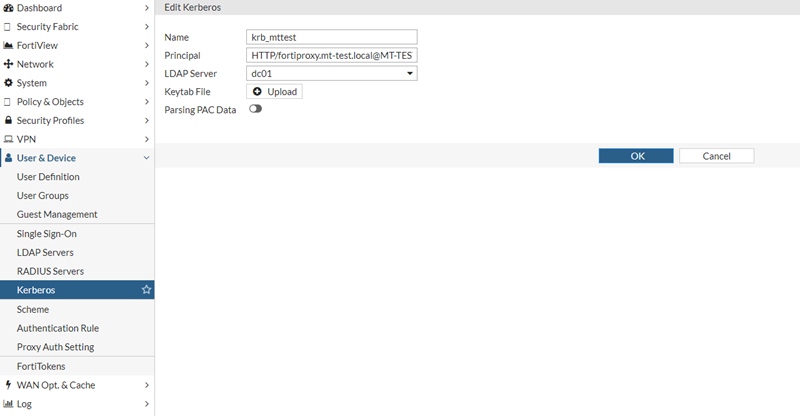Open the LDAP Servers menu item
Screen dimensions: 800x416
pyautogui.click(x=45, y=253)
